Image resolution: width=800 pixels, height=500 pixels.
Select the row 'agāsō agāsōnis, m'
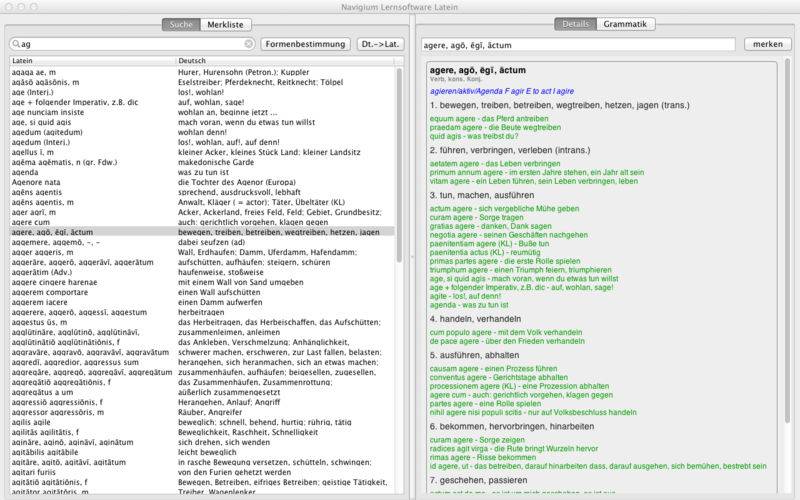pyautogui.click(x=202, y=82)
